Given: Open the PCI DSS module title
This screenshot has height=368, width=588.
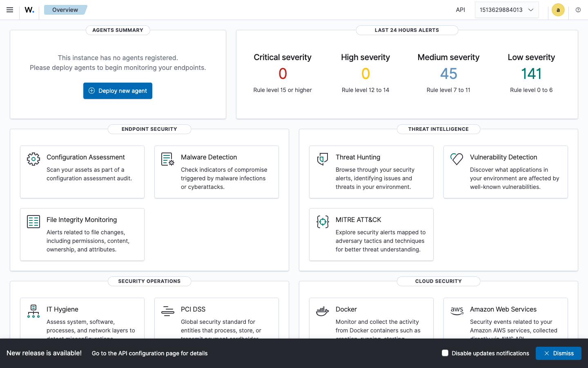Looking at the screenshot, I should click(x=193, y=309).
